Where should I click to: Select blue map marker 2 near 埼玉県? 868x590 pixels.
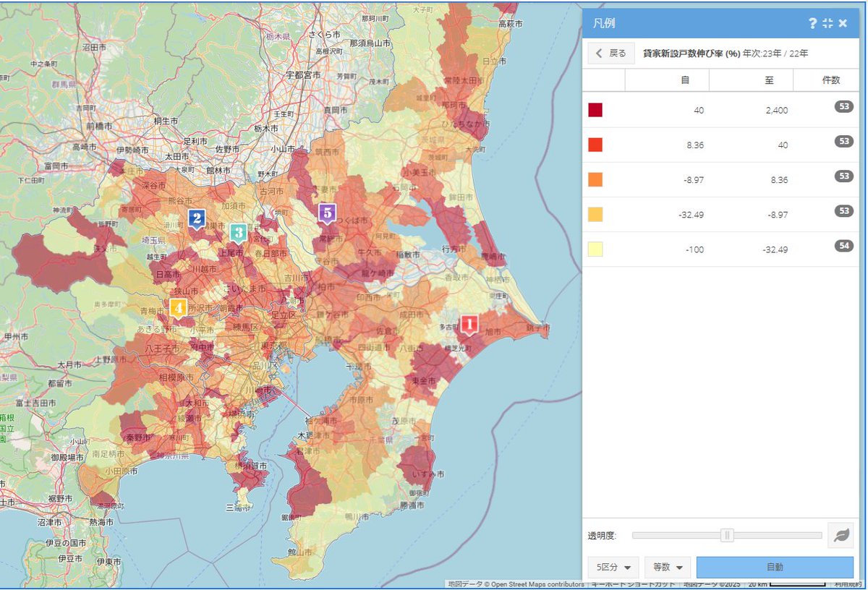(x=197, y=217)
